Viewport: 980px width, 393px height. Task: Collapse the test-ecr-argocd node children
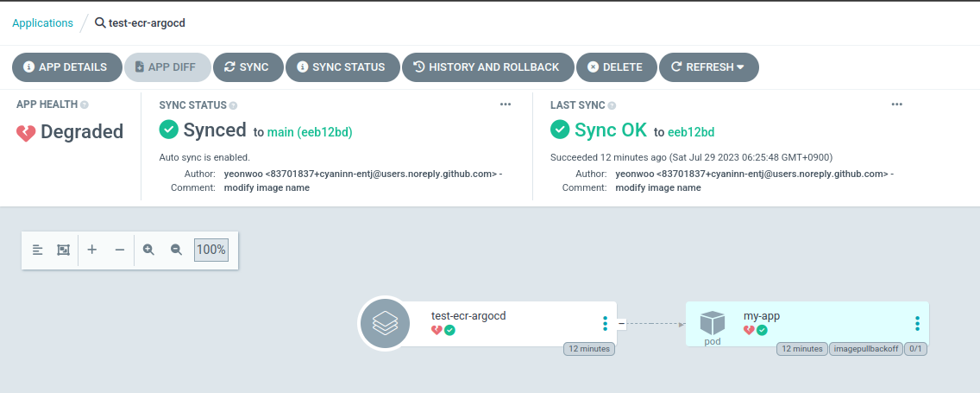pyautogui.click(x=621, y=324)
